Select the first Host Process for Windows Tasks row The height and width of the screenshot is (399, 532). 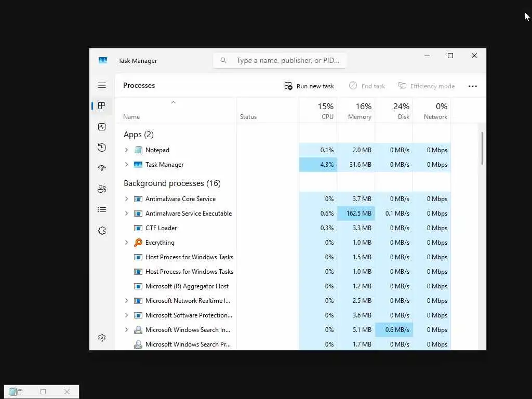pos(283,257)
